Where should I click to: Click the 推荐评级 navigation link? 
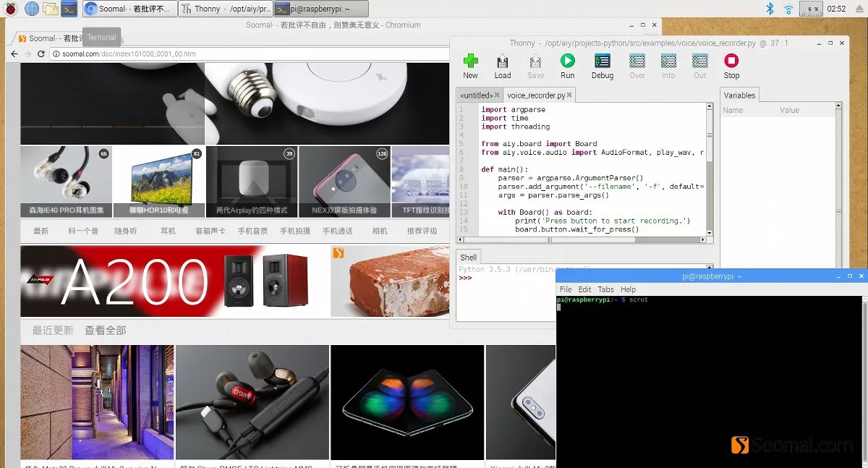[422, 231]
